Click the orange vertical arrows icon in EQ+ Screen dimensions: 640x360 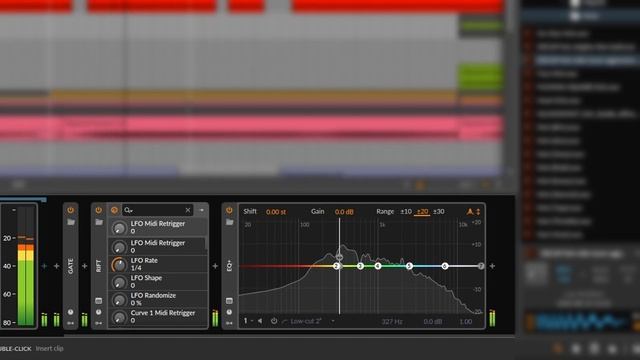click(478, 211)
